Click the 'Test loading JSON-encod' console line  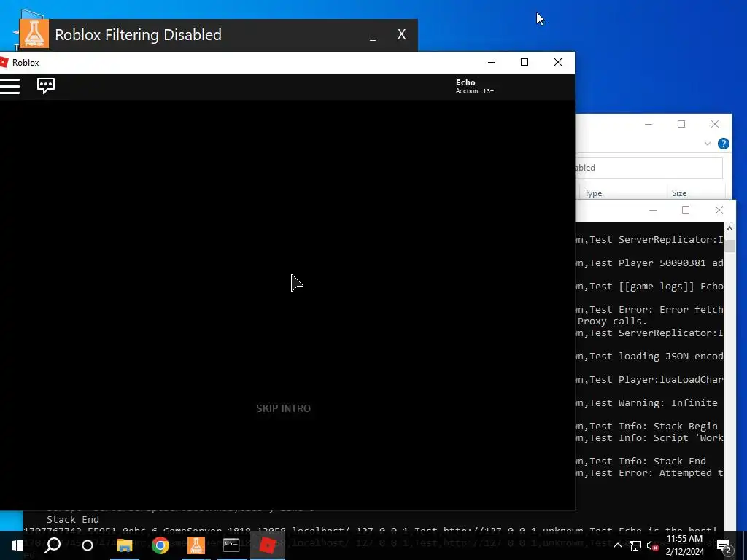[649, 356]
